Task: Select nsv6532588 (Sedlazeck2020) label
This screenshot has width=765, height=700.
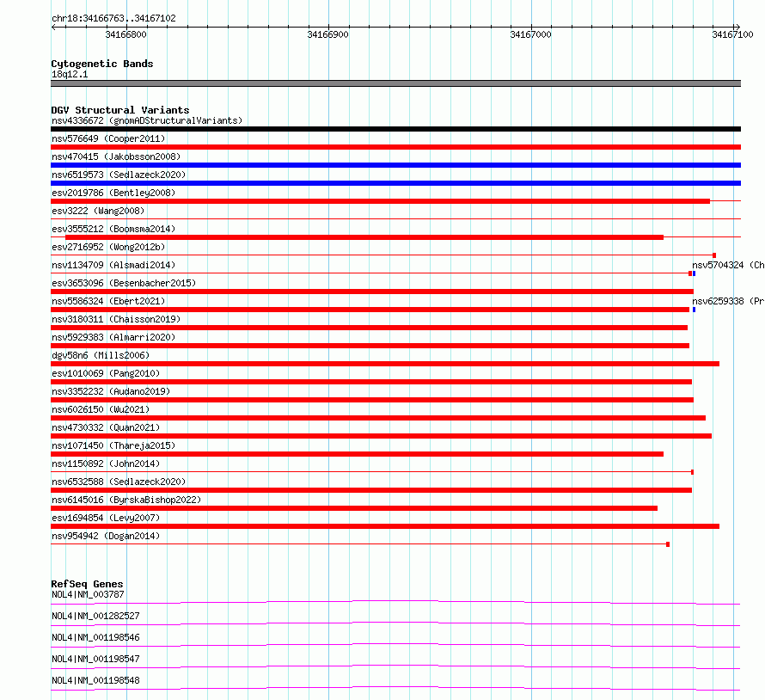Action: (119, 482)
